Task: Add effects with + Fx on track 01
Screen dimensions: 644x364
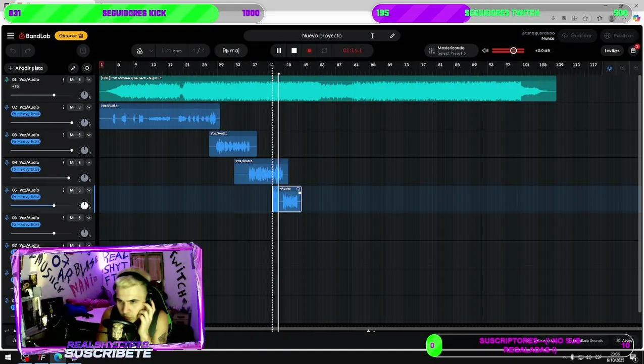Action: coord(16,86)
